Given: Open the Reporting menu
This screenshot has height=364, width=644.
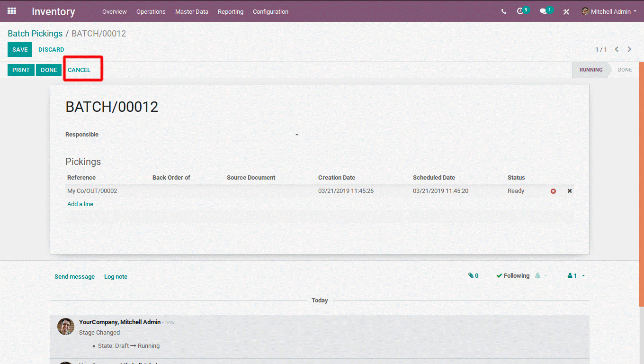Looking at the screenshot, I should coord(230,12).
